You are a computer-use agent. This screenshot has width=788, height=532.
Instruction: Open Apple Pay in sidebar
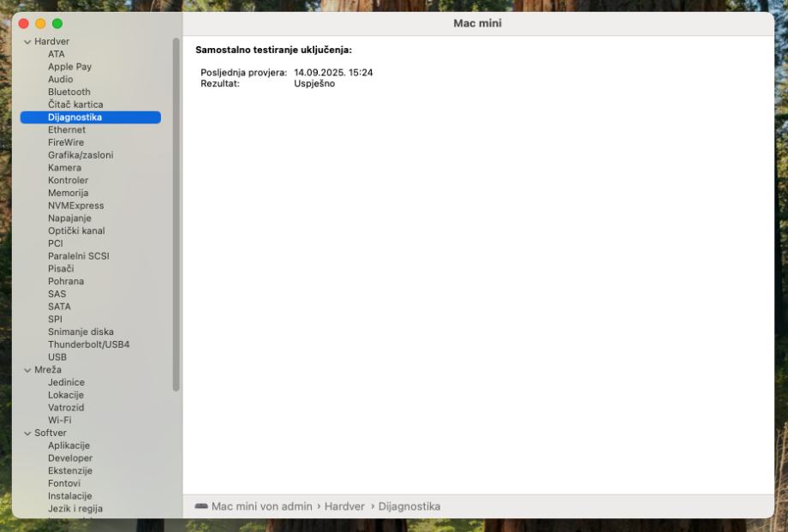pos(70,66)
